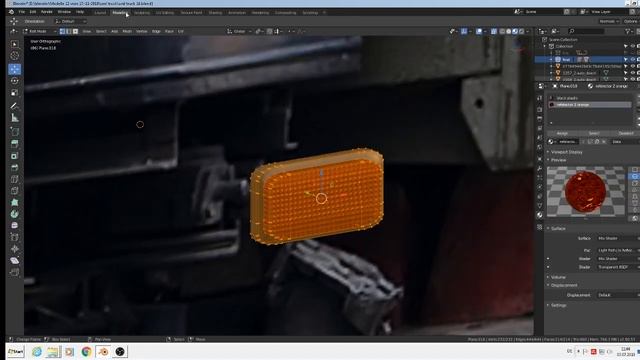Select the Knife tool

click(15, 191)
